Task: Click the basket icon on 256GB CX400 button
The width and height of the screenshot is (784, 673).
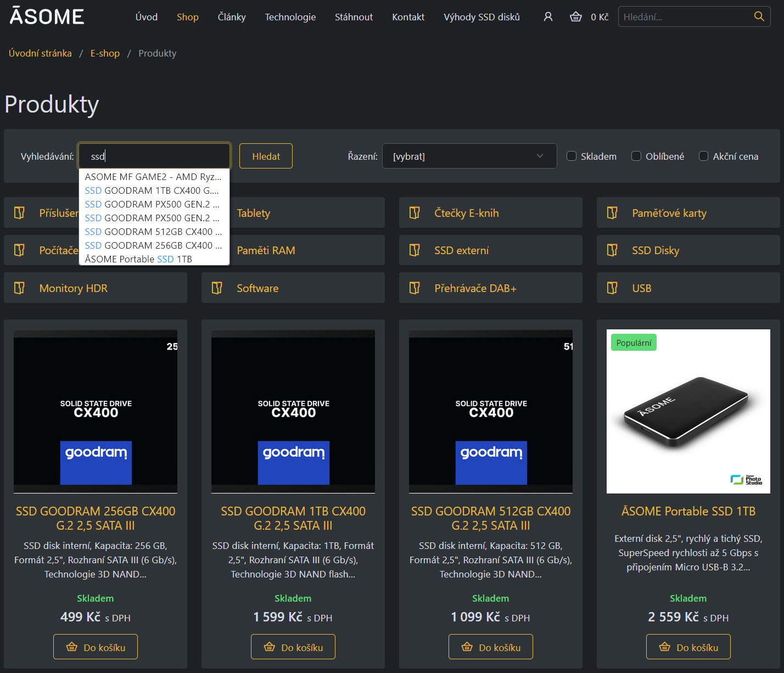Action: pyautogui.click(x=72, y=647)
